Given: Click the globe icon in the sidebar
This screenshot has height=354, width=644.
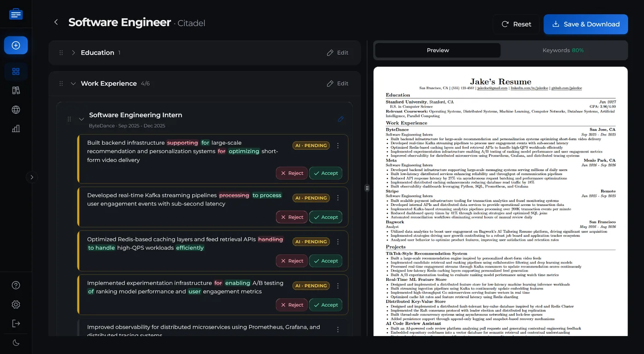Looking at the screenshot, I should pos(16,109).
